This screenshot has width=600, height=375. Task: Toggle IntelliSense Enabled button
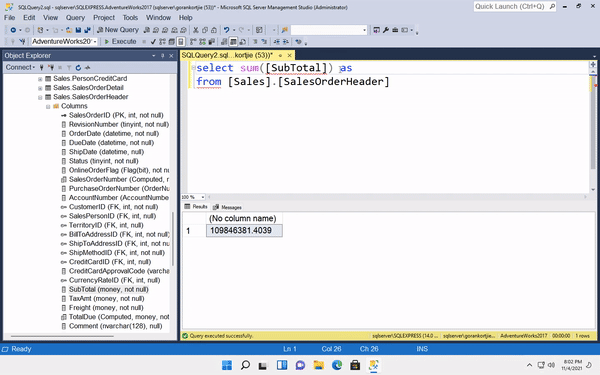[x=181, y=41]
